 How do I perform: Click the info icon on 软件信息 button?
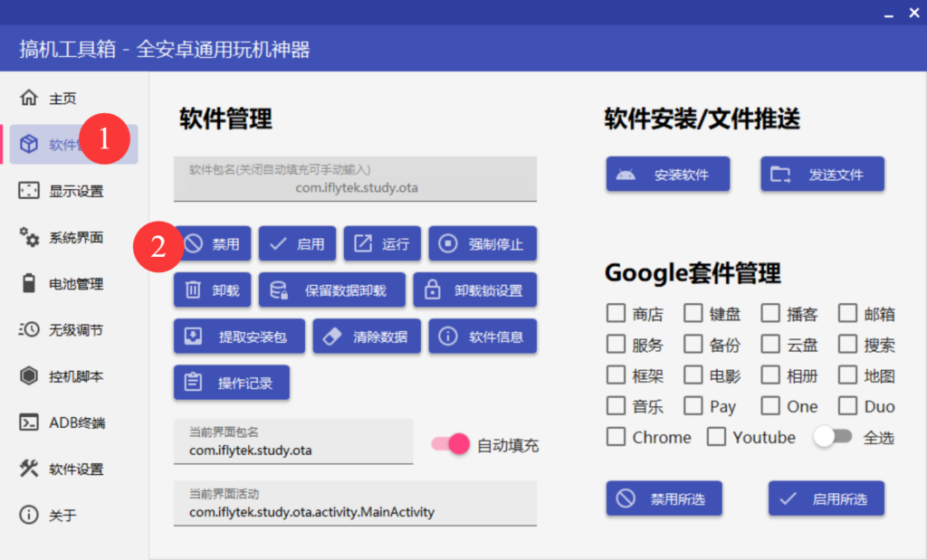[447, 337]
